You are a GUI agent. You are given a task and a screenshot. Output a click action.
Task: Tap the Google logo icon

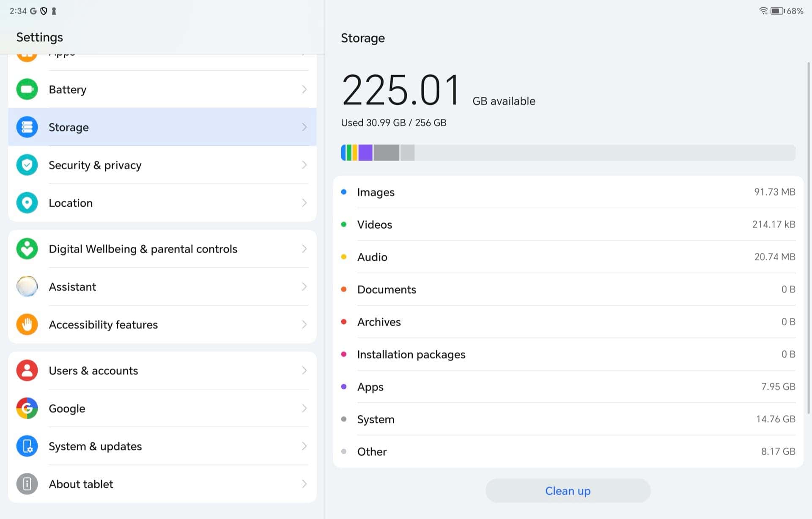pyautogui.click(x=27, y=408)
